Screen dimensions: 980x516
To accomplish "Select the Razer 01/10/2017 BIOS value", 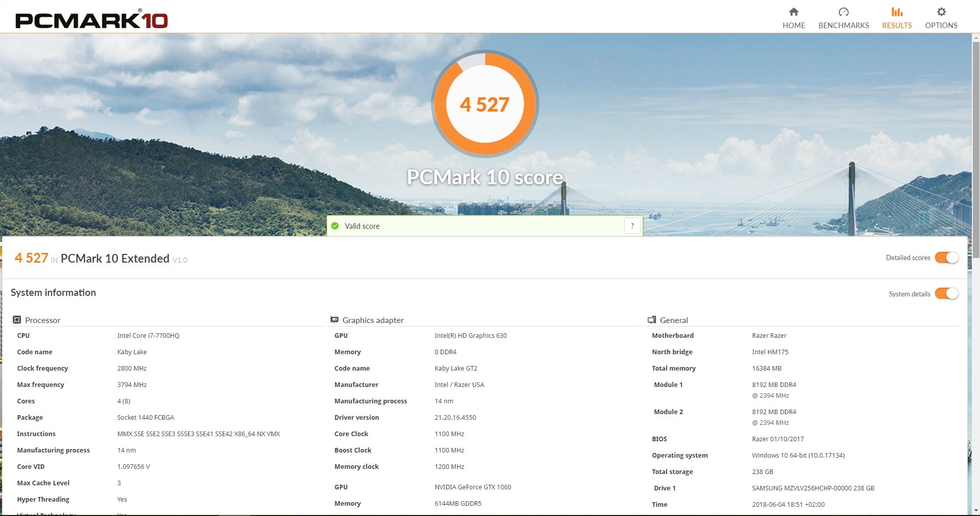I will (x=777, y=439).
